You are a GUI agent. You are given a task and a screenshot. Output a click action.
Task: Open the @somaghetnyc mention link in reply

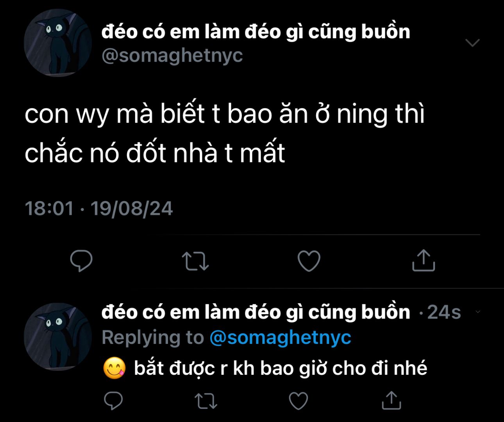[280, 337]
